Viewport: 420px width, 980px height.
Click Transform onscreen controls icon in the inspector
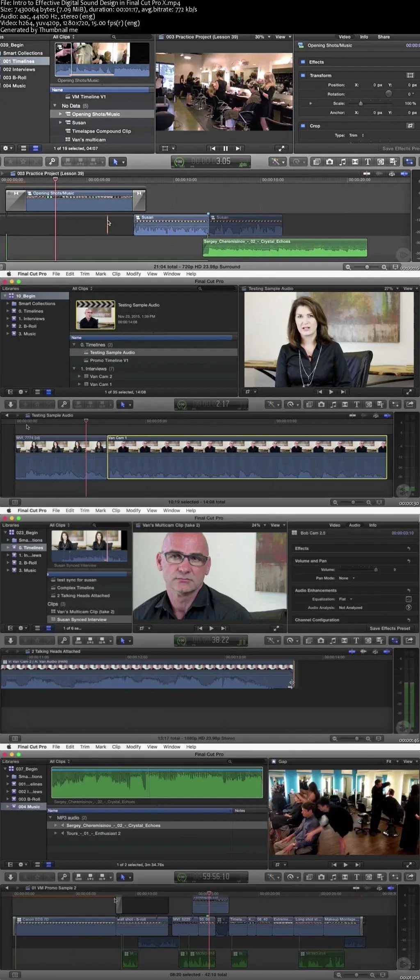[x=410, y=76]
